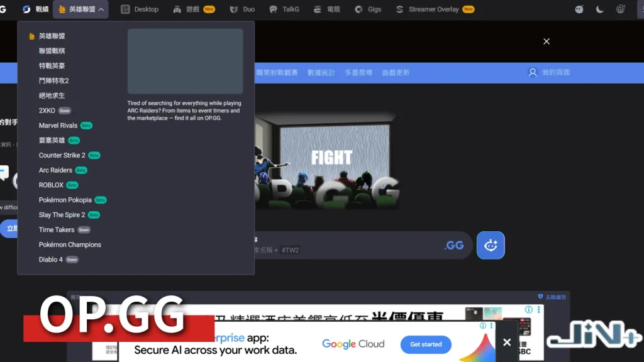Select Arc Raiders in the games list
The image size is (644, 362).
pos(55,170)
